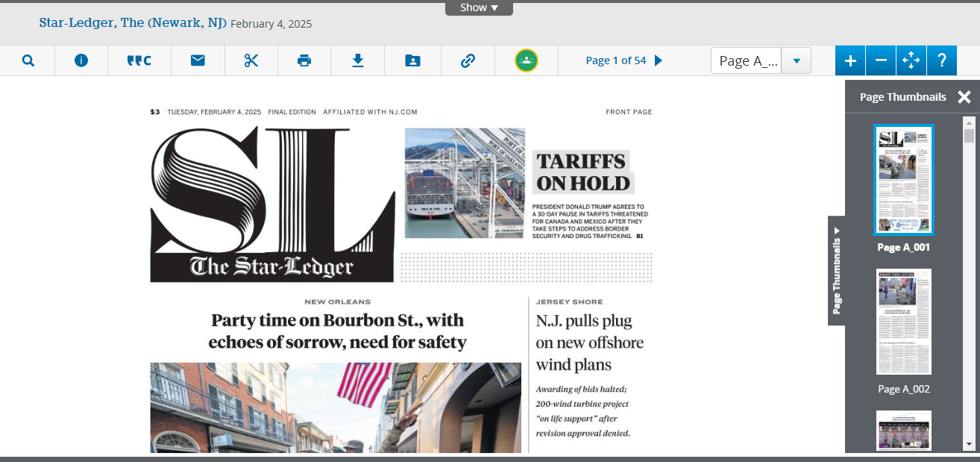Copy a link to this page
This screenshot has width=980, height=462.
(x=468, y=60)
